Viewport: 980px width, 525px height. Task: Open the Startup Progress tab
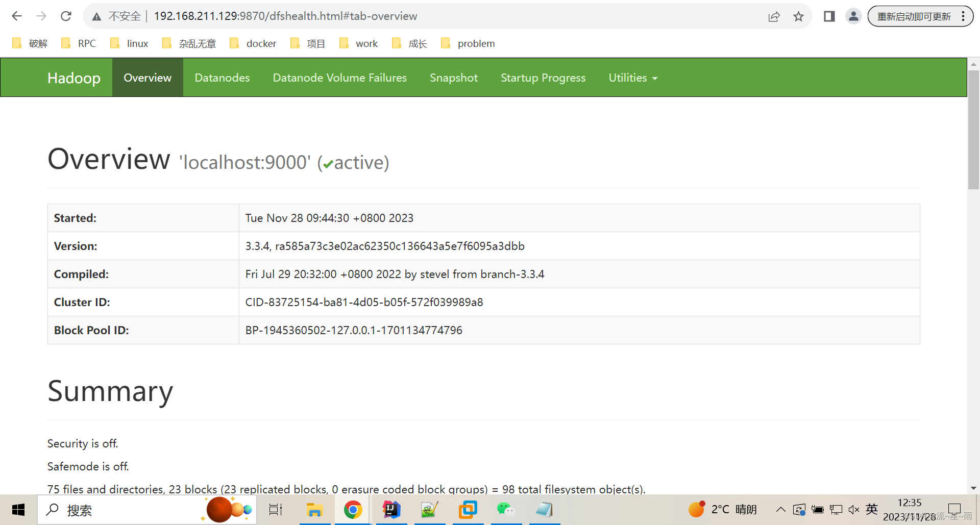(x=543, y=78)
